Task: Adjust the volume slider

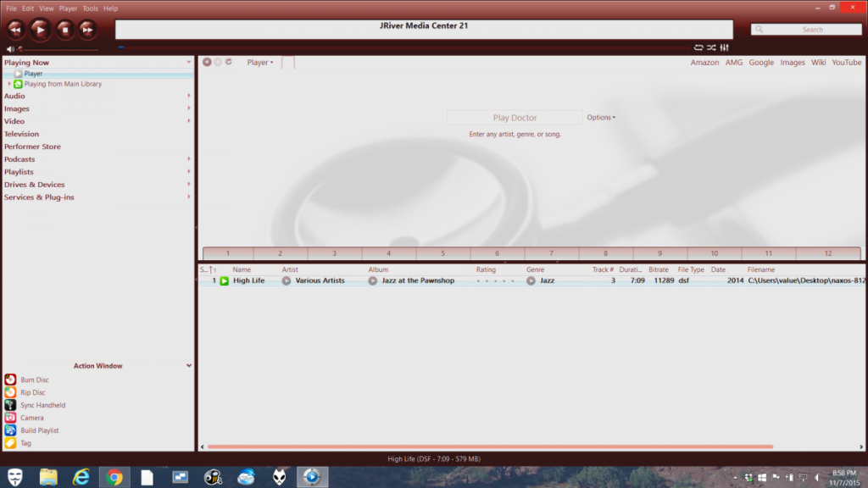Action: pyautogui.click(x=58, y=49)
